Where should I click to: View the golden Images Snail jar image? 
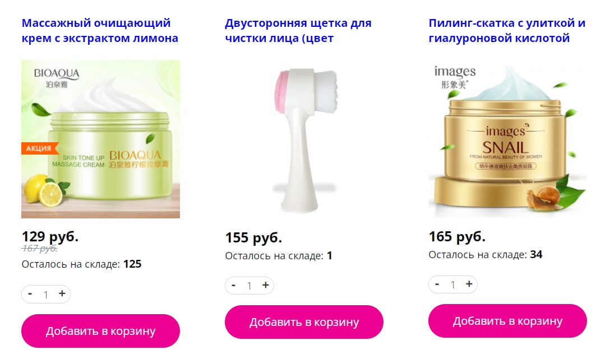[x=507, y=139]
